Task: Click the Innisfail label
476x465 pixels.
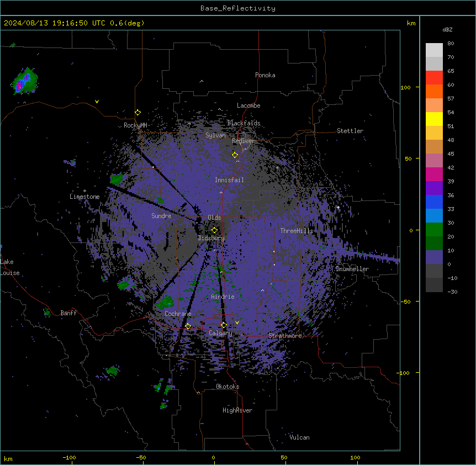Action: (229, 180)
